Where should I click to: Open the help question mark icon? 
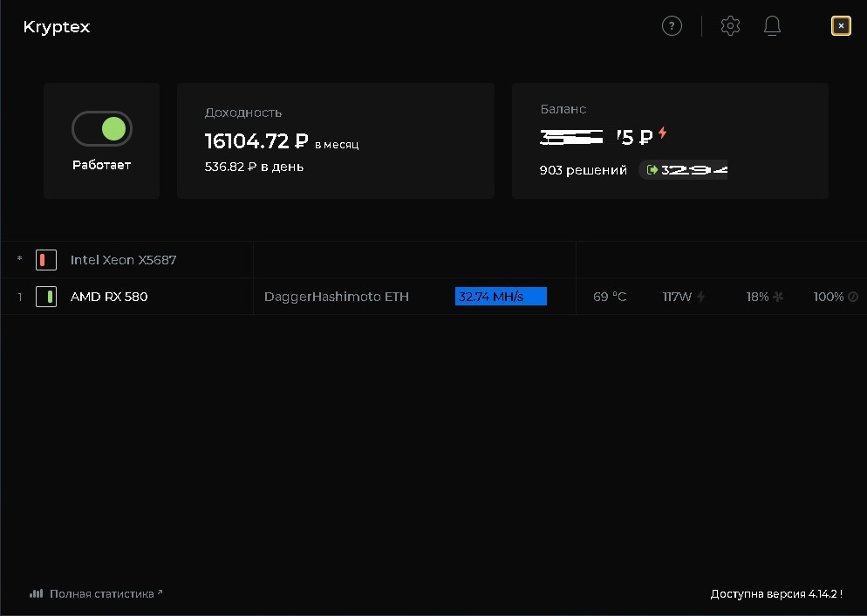pos(672,26)
